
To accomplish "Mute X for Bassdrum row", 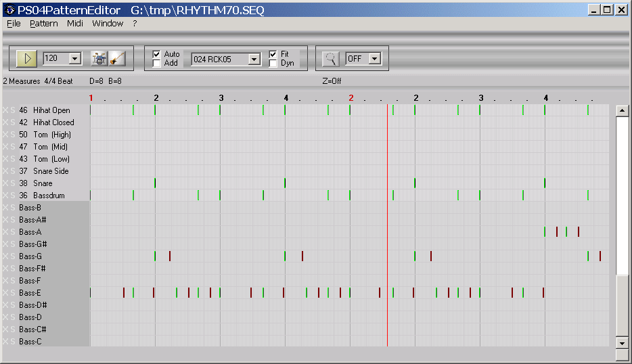I will tap(5, 195).
